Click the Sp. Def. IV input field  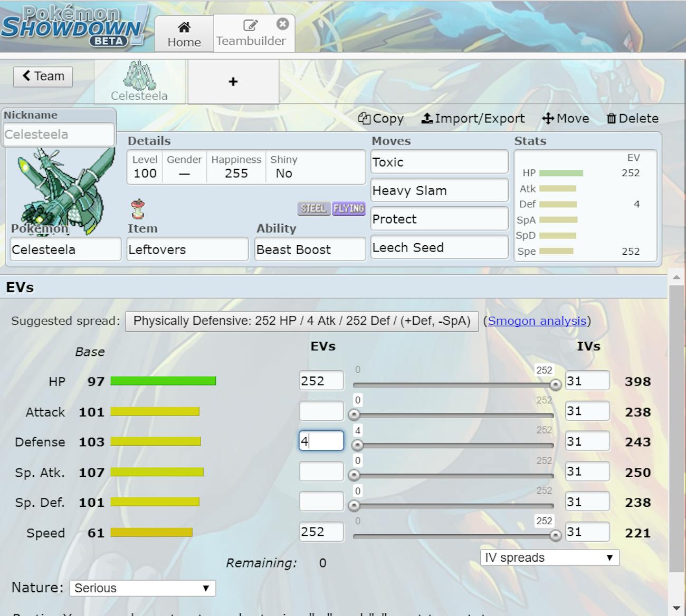587,502
